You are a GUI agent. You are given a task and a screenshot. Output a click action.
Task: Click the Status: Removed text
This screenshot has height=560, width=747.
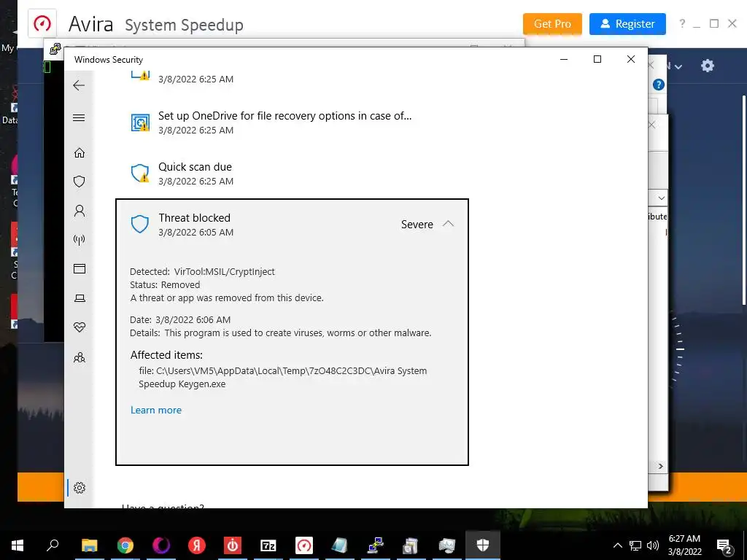tap(165, 285)
